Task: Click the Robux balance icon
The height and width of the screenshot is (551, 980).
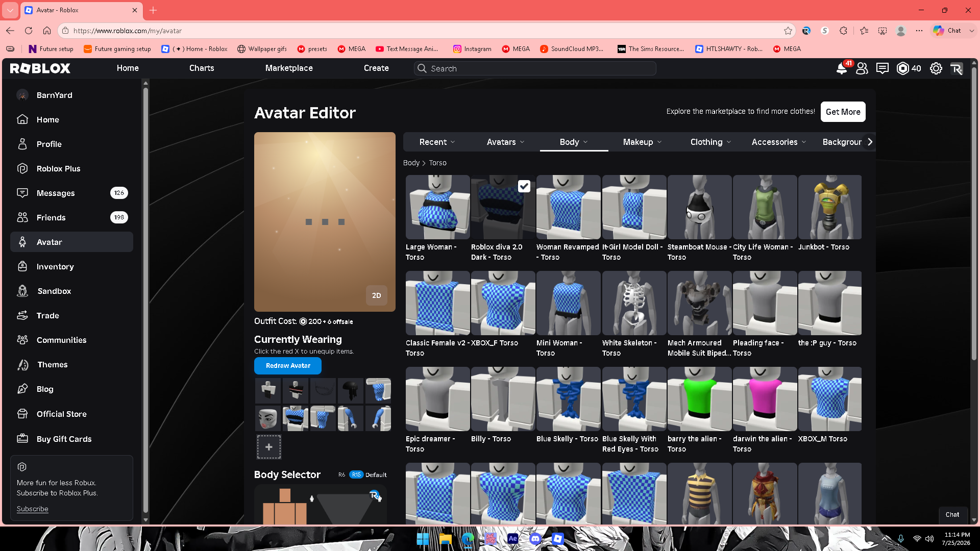Action: pos(902,68)
